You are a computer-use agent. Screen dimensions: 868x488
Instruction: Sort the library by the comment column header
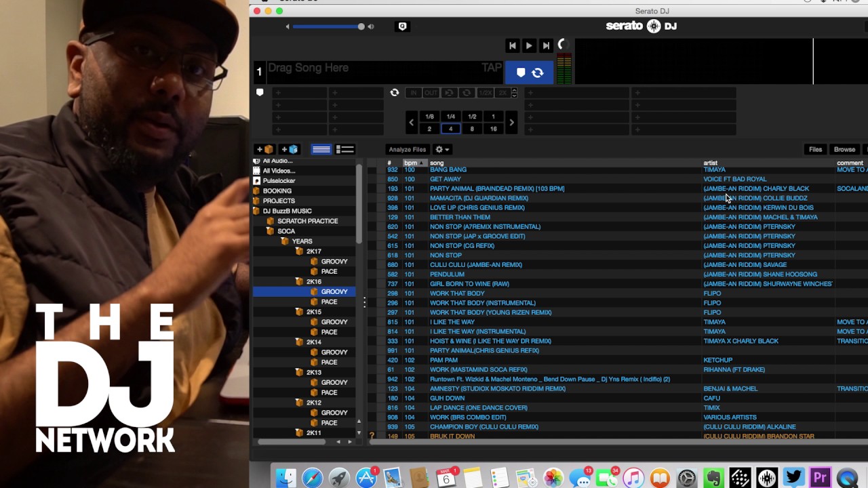coord(850,163)
